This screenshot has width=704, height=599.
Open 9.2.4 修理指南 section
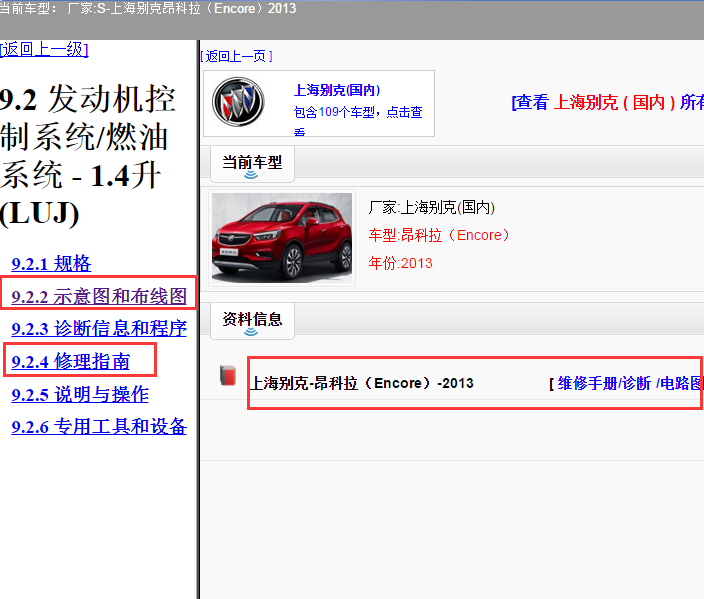click(70, 361)
